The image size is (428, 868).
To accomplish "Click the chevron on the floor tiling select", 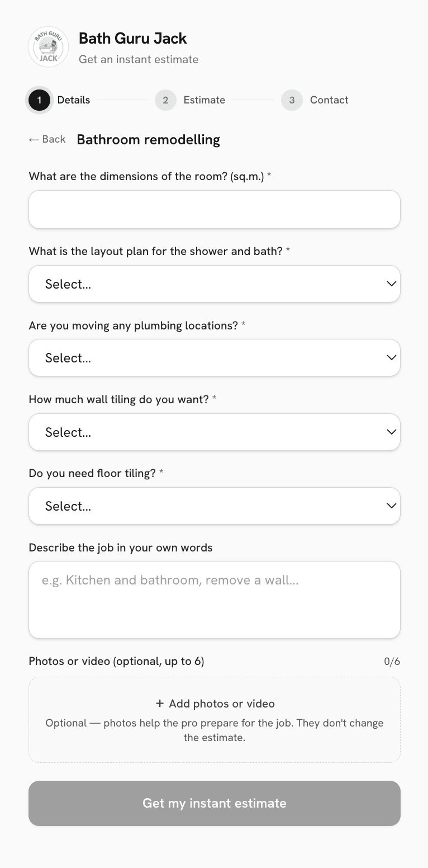I will pyautogui.click(x=392, y=506).
